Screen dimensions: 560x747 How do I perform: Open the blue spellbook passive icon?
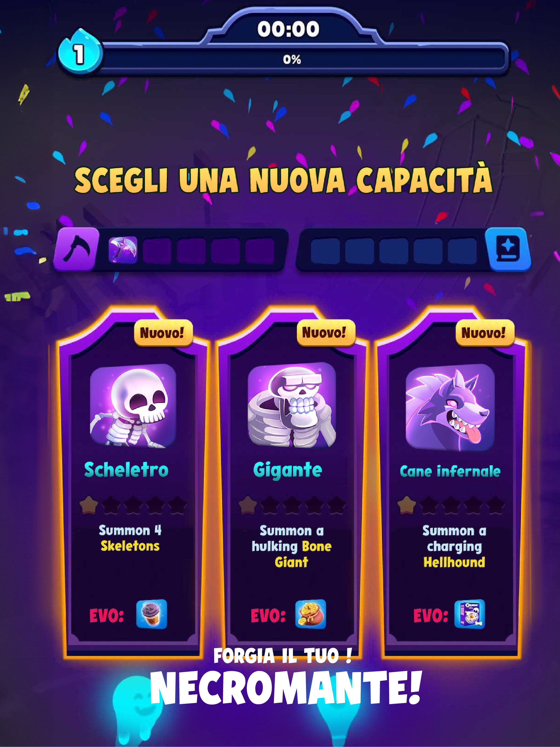pos(508,249)
